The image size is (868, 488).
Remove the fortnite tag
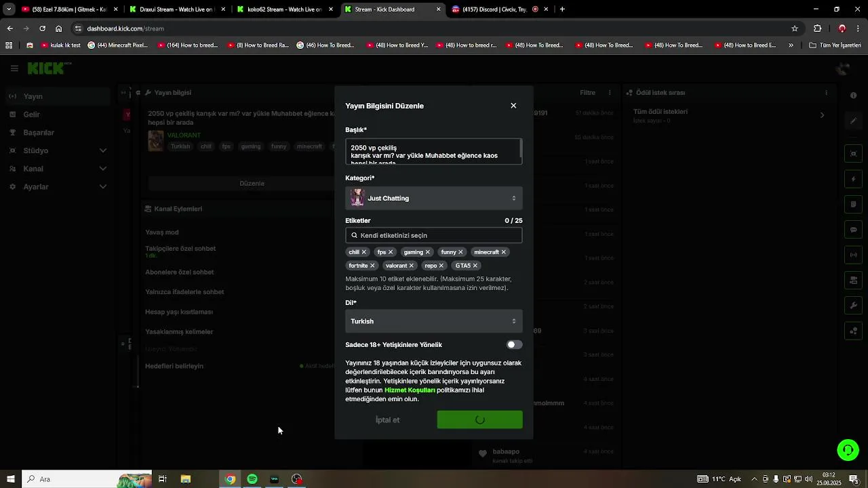372,266
